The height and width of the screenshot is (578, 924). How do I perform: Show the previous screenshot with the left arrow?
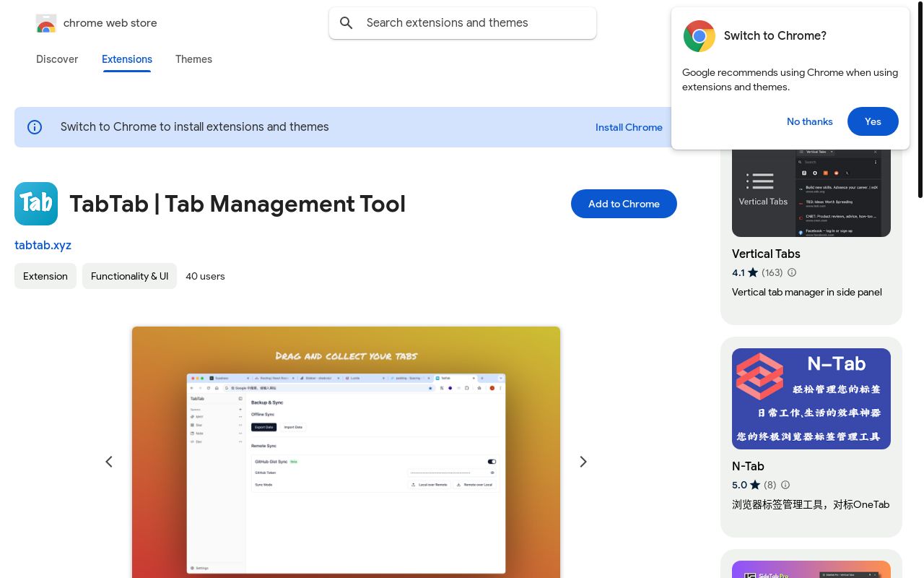pos(109,462)
